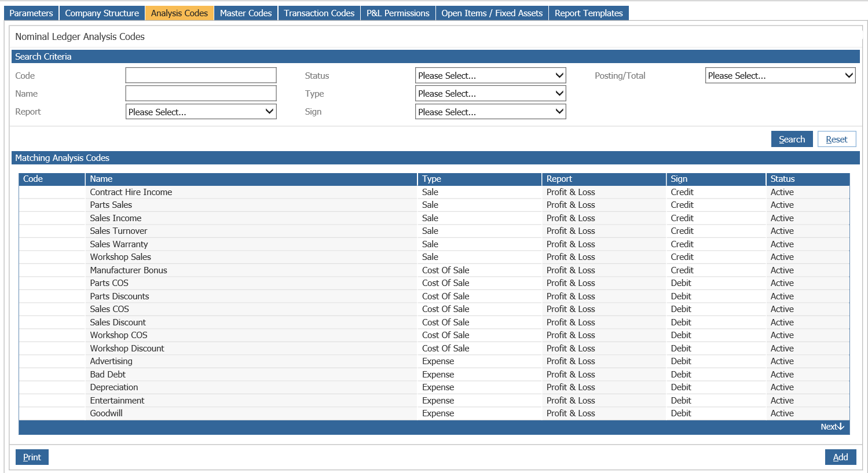Select the Parts Sales row
Image resolution: width=868 pixels, height=473 pixels.
(x=232, y=204)
